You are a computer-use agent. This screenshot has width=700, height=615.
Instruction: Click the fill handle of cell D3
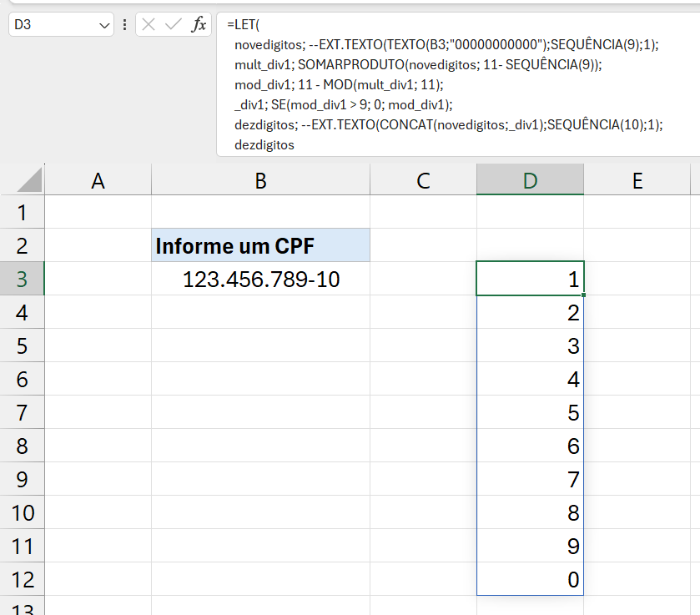[x=584, y=295]
